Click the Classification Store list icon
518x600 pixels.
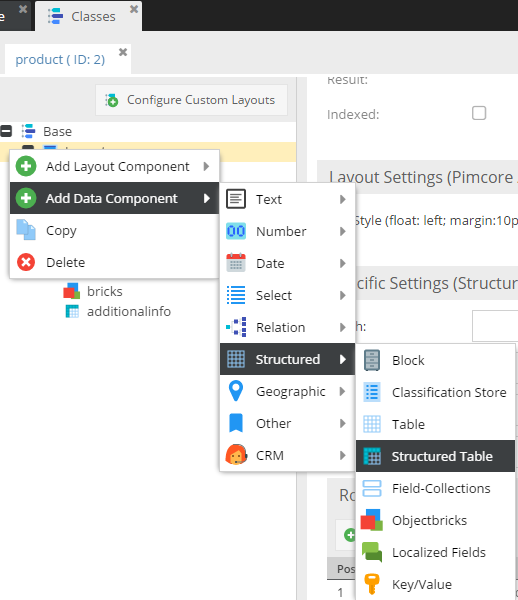371,392
